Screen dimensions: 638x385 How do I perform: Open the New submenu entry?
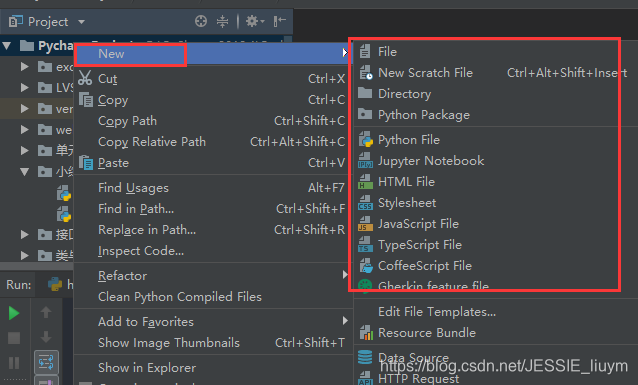212,54
